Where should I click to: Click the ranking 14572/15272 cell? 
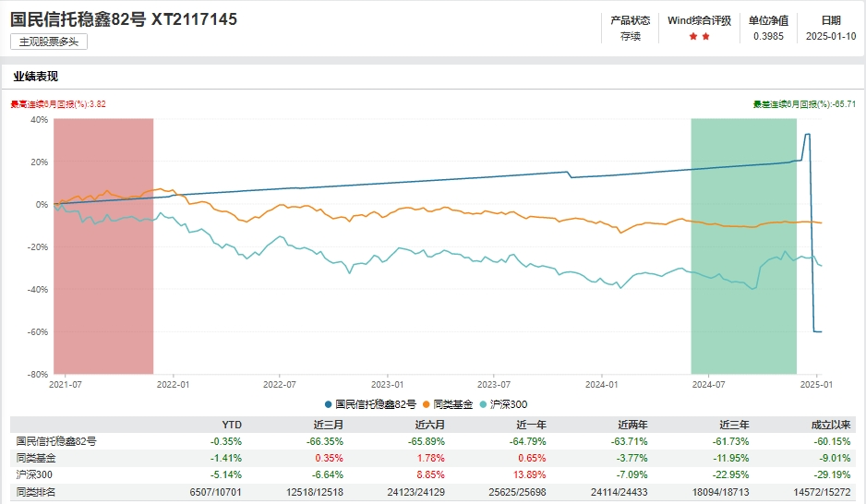click(x=822, y=491)
